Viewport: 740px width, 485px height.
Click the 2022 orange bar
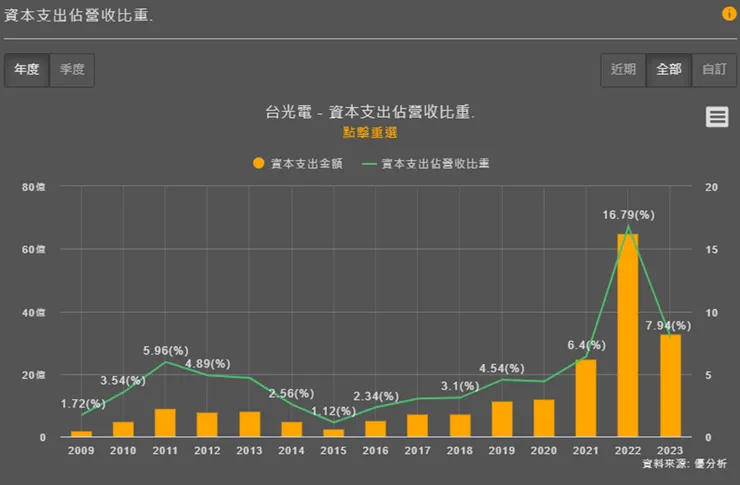point(628,335)
